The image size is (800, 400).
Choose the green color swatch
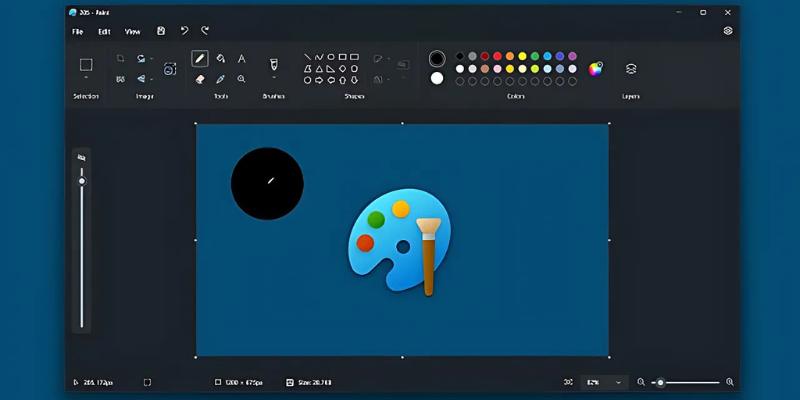click(x=535, y=56)
